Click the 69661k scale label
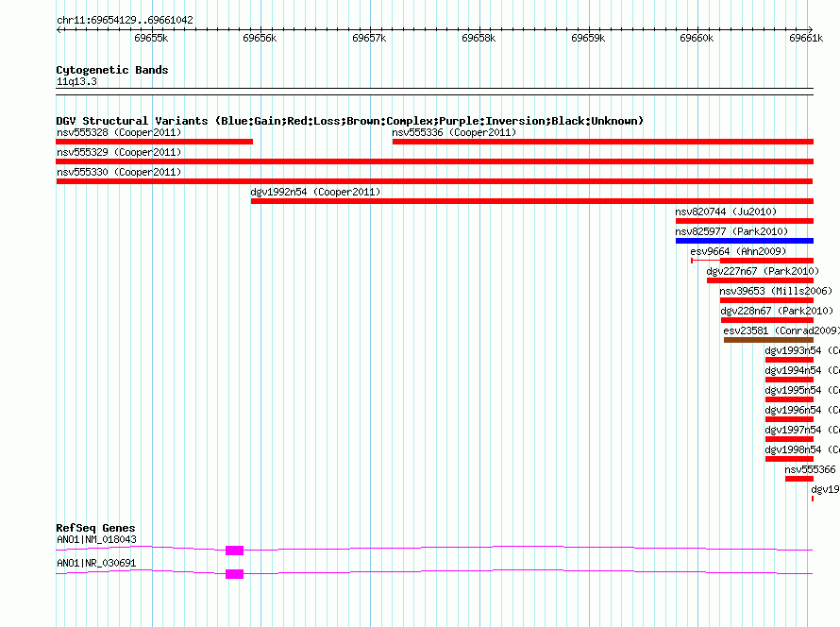This screenshot has height=627, width=840. (x=806, y=38)
